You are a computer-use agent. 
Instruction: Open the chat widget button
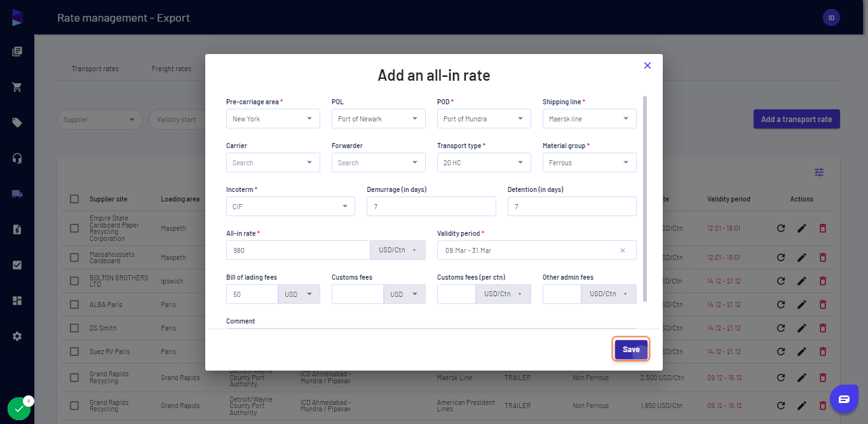point(844,399)
